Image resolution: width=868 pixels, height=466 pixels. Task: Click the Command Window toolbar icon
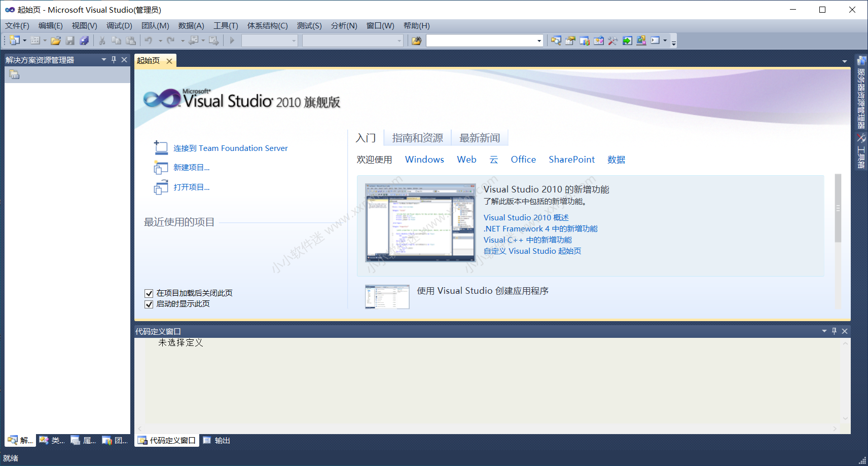(x=655, y=41)
